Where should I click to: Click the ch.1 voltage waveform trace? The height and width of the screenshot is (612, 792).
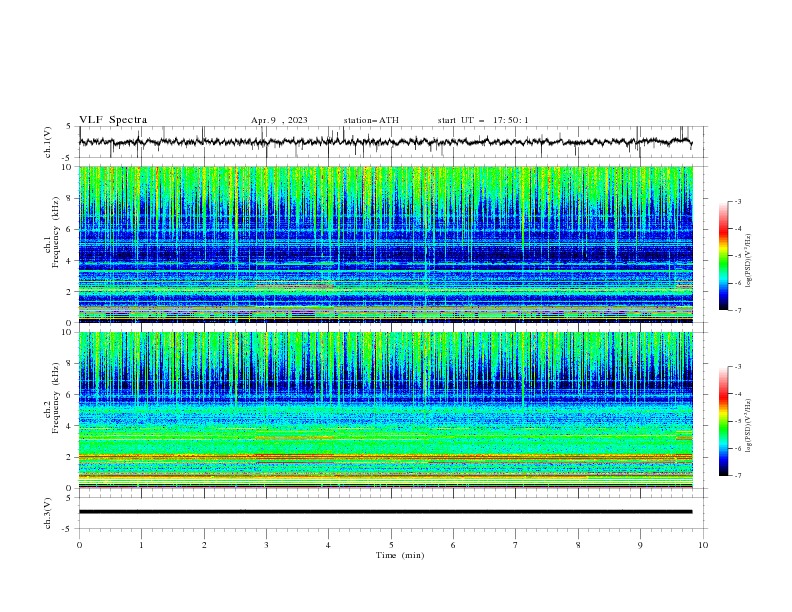tap(385, 142)
